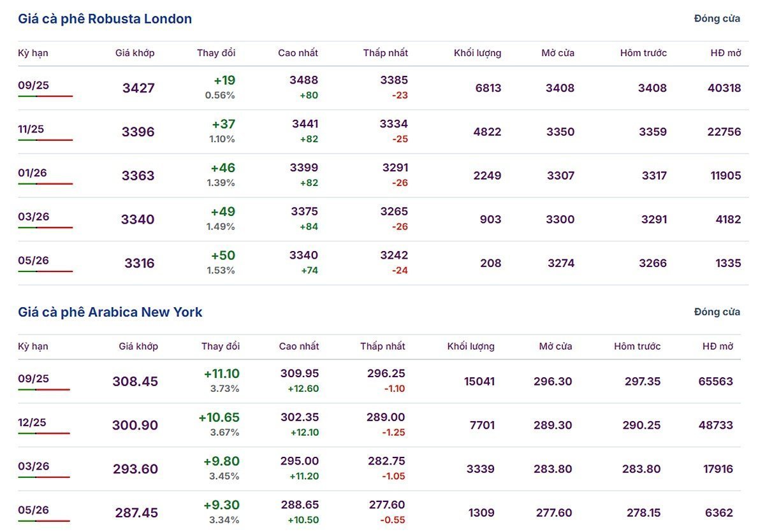Click the 3427 matched price
765x532 pixels.
(138, 88)
